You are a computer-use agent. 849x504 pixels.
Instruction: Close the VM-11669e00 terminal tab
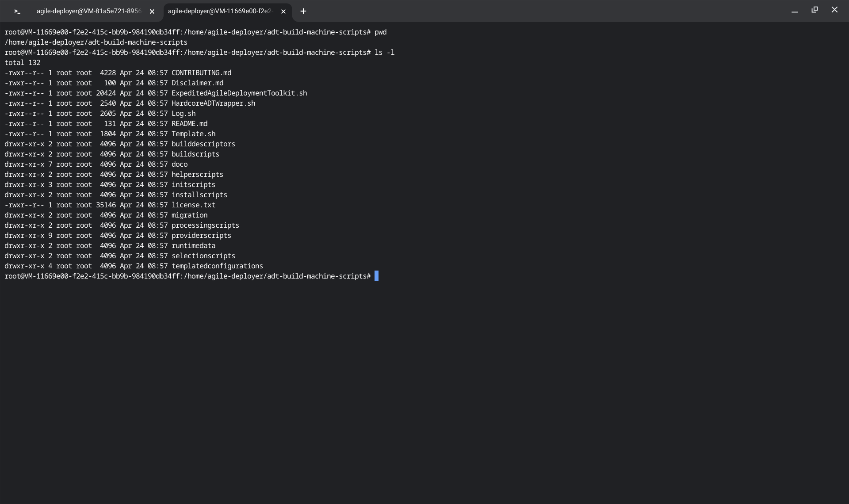tap(283, 11)
